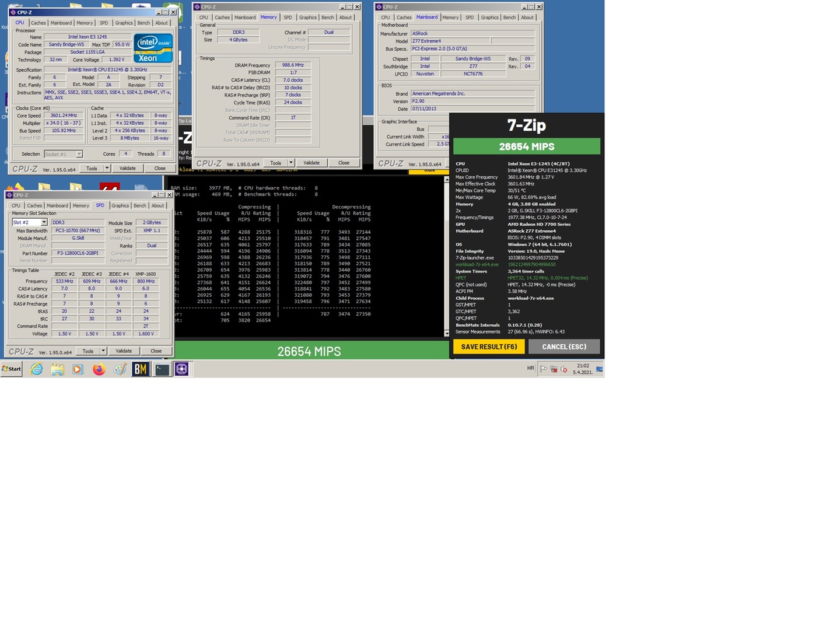This screenshot has height=630, width=840.
Task: Click the 1.392 V core voltage value
Action: (116, 60)
